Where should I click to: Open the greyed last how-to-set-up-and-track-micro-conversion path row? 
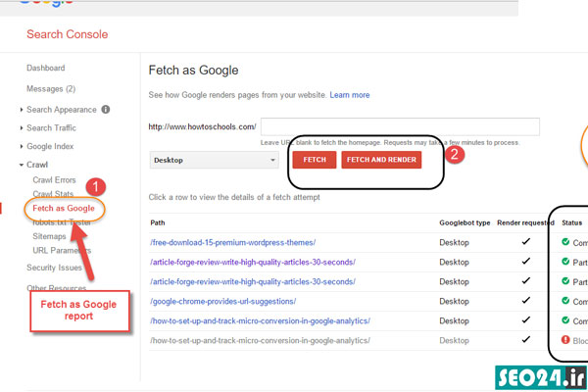pos(260,341)
